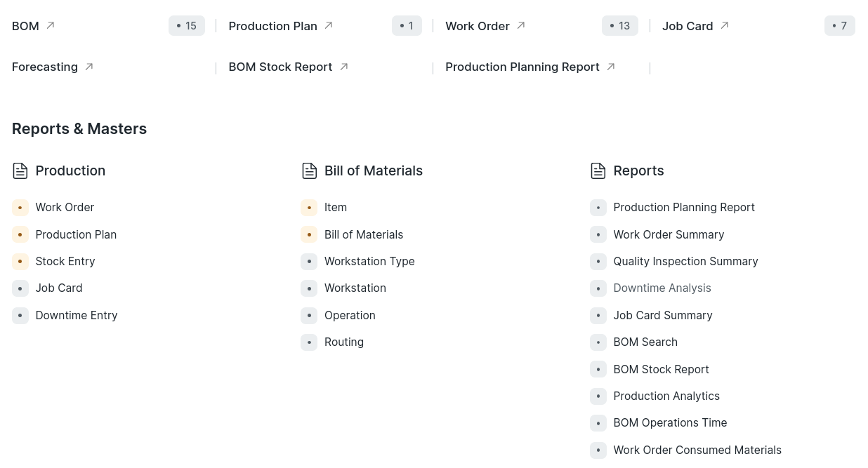Open BOM Operations Time report
Screen dimensions: 868x468
pyautogui.click(x=670, y=422)
